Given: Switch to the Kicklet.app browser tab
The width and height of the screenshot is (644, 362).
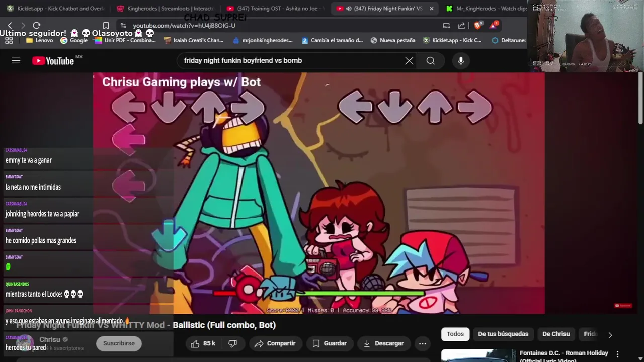Looking at the screenshot, I should pos(55,9).
